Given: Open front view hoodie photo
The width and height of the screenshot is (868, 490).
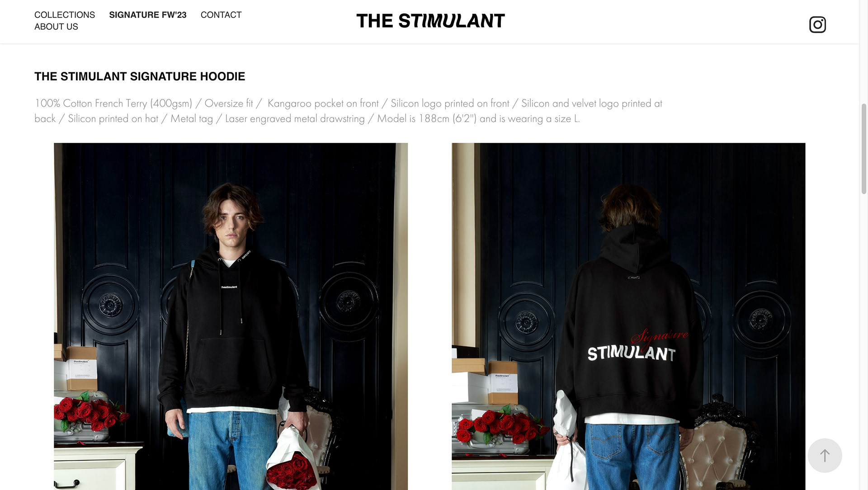Looking at the screenshot, I should pyautogui.click(x=231, y=316).
